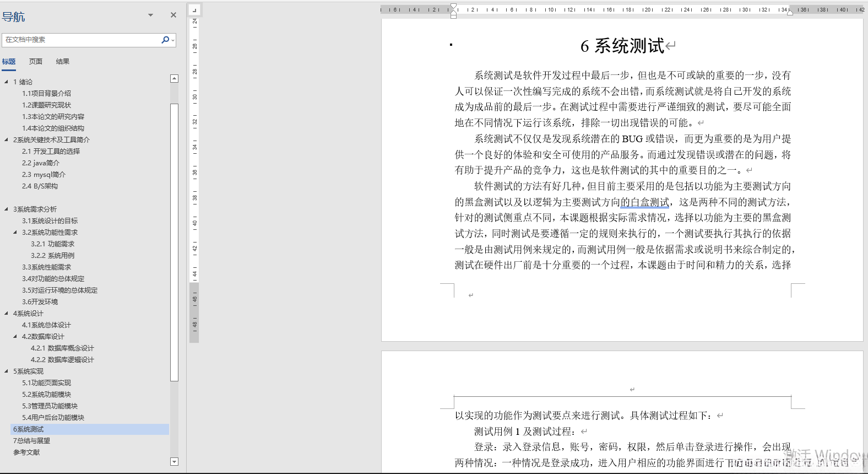Go to 3.1系统设计的目标 heading

(50, 221)
